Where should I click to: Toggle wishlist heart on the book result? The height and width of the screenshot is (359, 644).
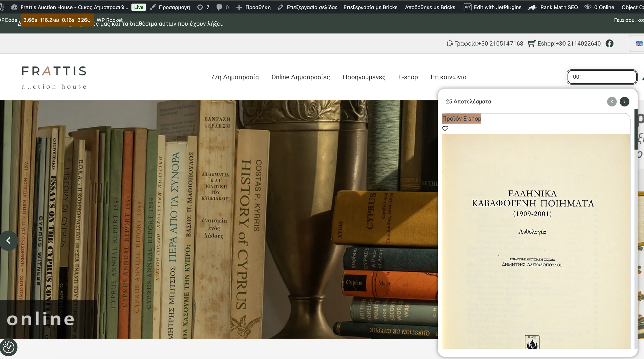[x=445, y=129]
